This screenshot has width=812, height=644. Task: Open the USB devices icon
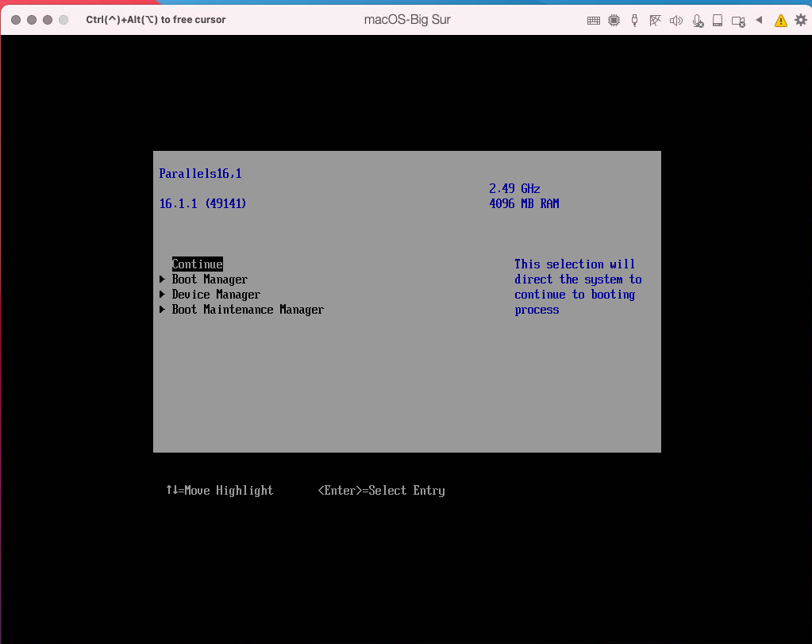click(x=634, y=21)
